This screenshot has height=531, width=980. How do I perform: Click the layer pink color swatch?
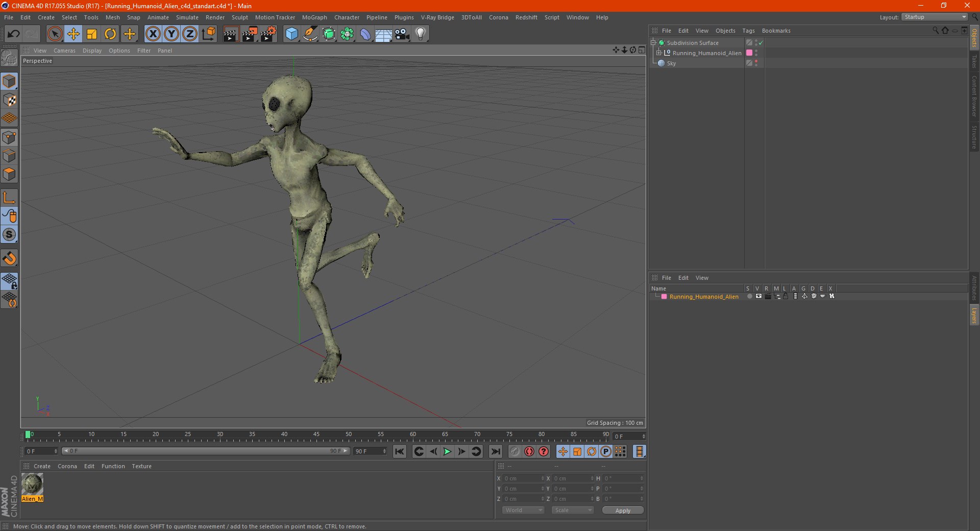[664, 297]
